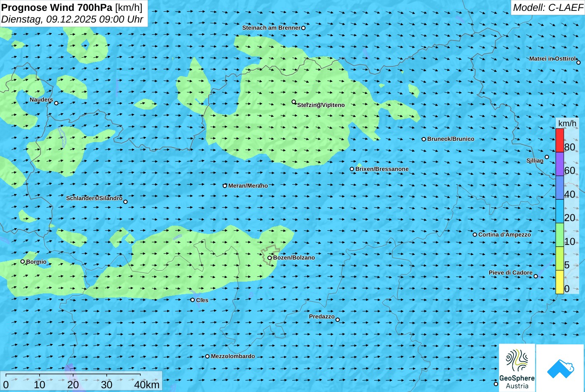
Task: Click the "Pieve di Cadore" city name
Action: pyautogui.click(x=511, y=273)
